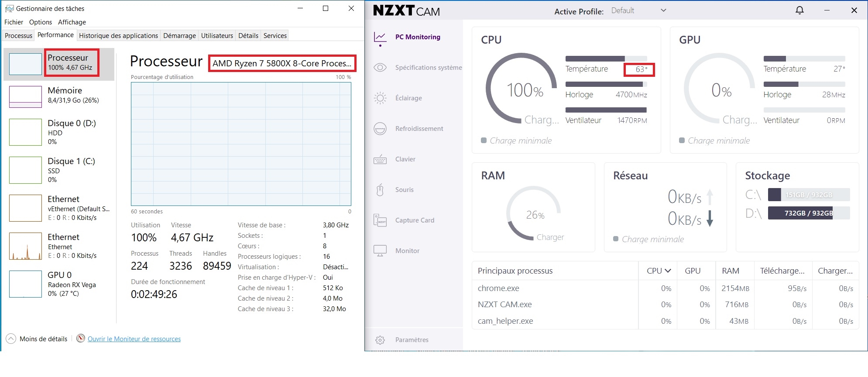This screenshot has height=377, width=868.
Task: Select the Éclairage sun icon
Action: (x=380, y=98)
